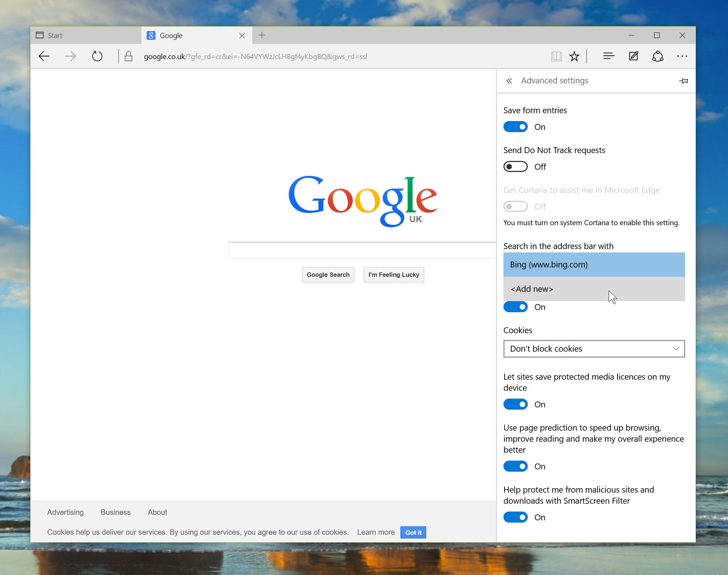
Task: Toggle the Send Do Not Track requests switch
Action: [x=515, y=166]
